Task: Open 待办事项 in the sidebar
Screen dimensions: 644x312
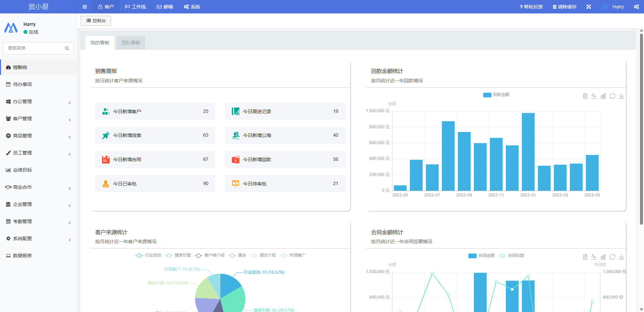Action: pyautogui.click(x=39, y=84)
